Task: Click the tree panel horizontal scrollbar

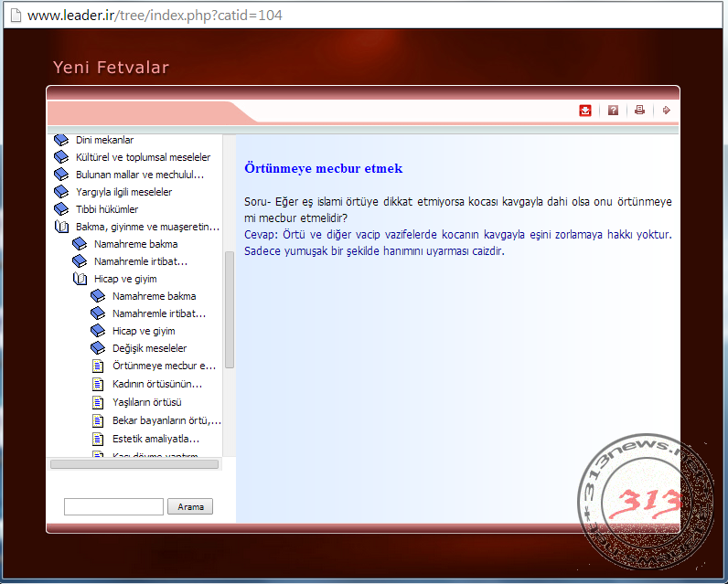Action: [134, 464]
